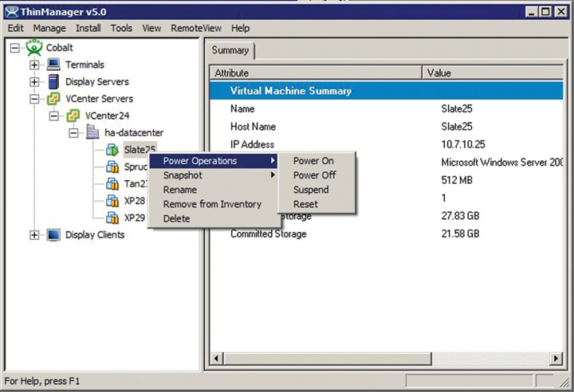
Task: Click the VCenter24 node icon
Action: click(x=73, y=116)
